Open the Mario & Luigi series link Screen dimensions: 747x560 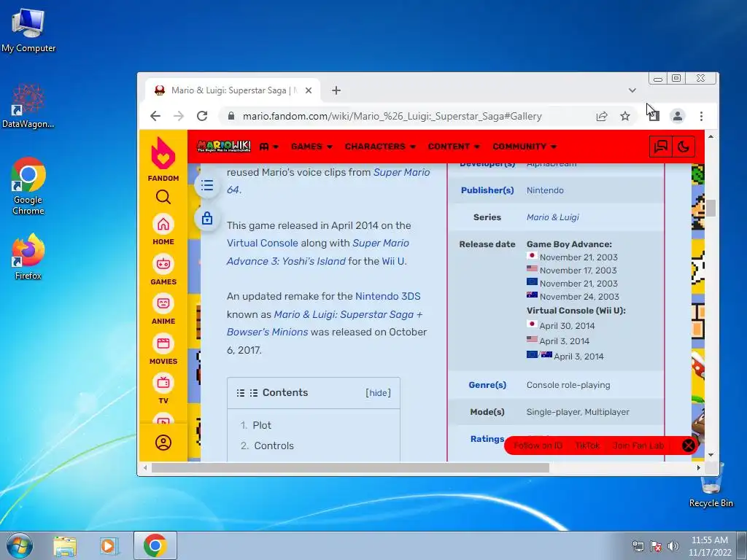(553, 217)
